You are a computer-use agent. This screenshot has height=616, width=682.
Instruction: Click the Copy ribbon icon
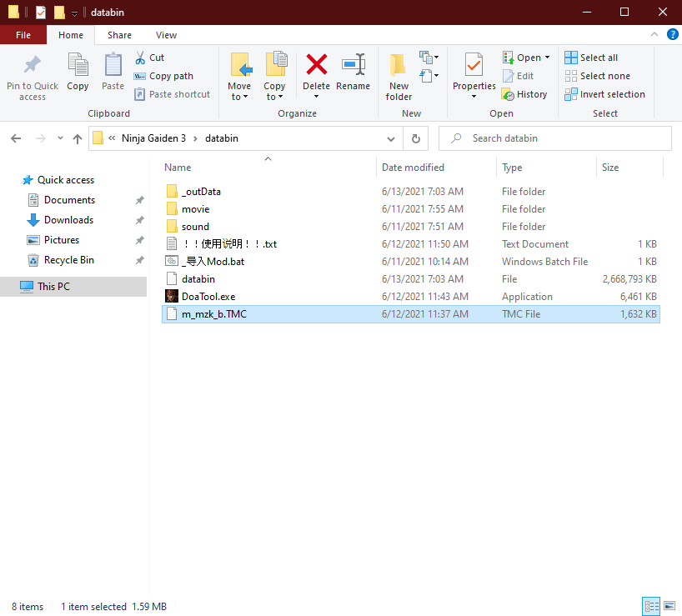pyautogui.click(x=78, y=72)
